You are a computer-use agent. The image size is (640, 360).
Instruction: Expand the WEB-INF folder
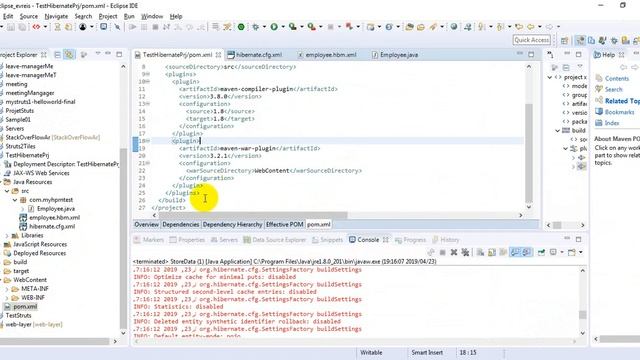tap(7, 298)
